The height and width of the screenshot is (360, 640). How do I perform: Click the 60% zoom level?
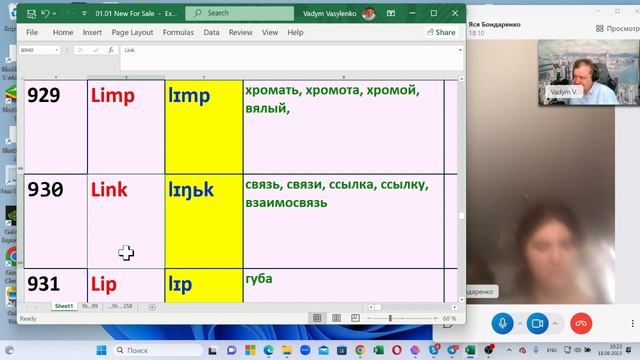coord(449,318)
